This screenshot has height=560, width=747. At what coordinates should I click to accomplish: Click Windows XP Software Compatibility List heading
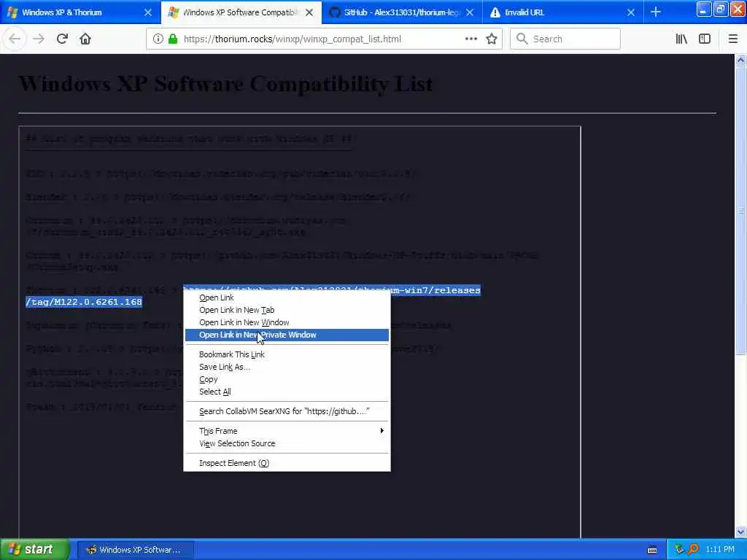(x=226, y=84)
